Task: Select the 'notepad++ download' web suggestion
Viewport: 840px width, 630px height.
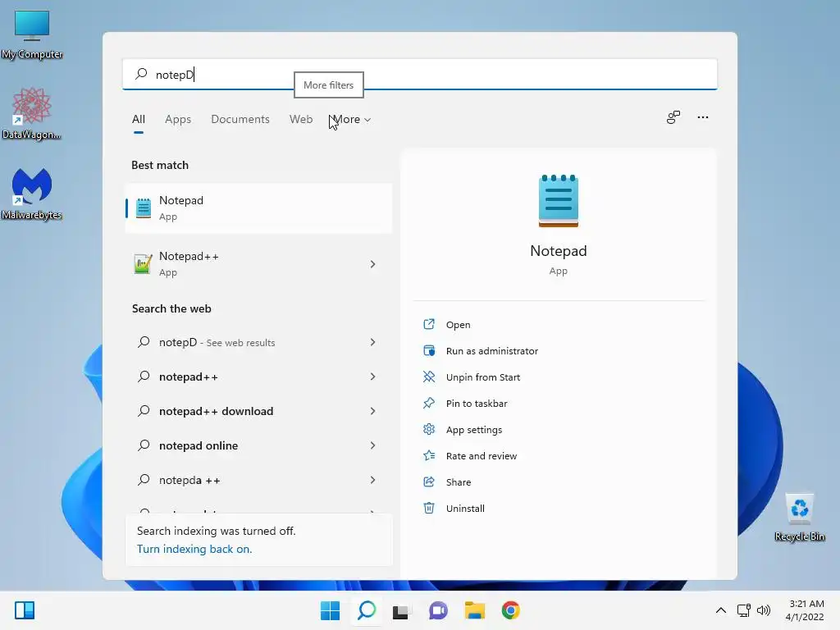Action: coord(258,411)
